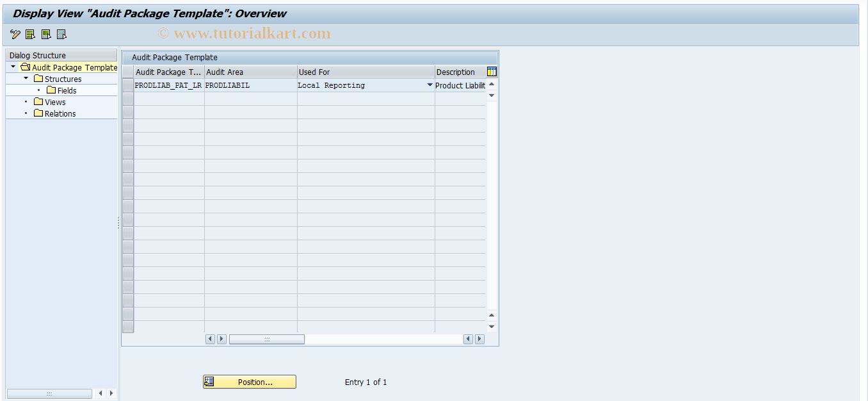Click the Entry 1 of 1 text

pyautogui.click(x=366, y=382)
